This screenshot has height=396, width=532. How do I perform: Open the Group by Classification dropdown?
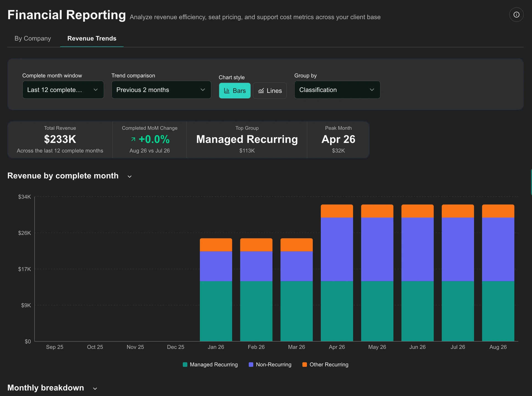[x=337, y=90]
